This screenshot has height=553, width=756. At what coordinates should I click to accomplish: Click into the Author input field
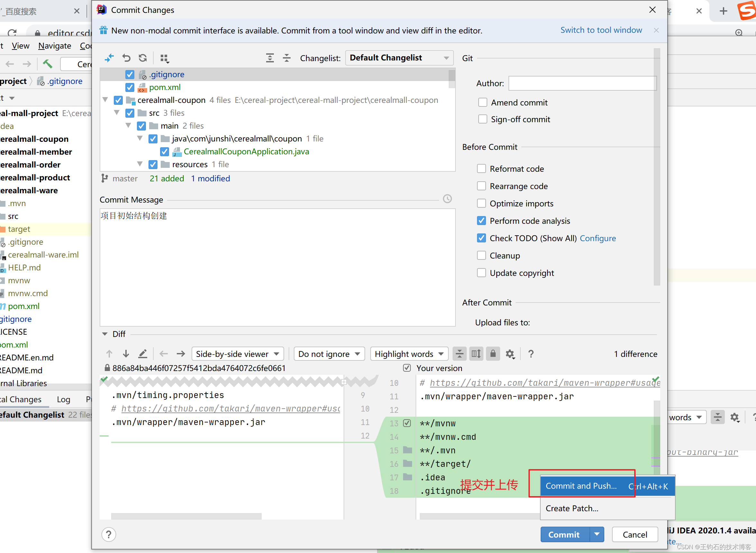pos(582,83)
